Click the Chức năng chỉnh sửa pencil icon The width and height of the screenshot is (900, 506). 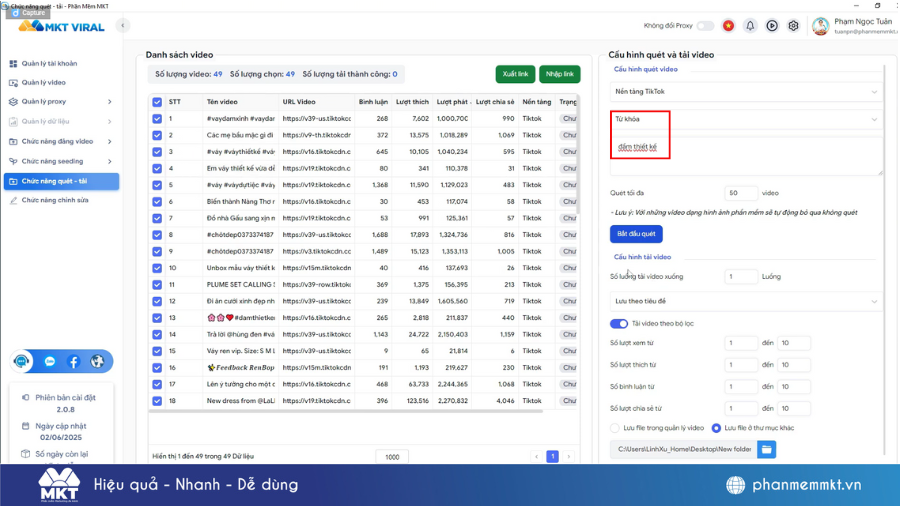click(13, 200)
